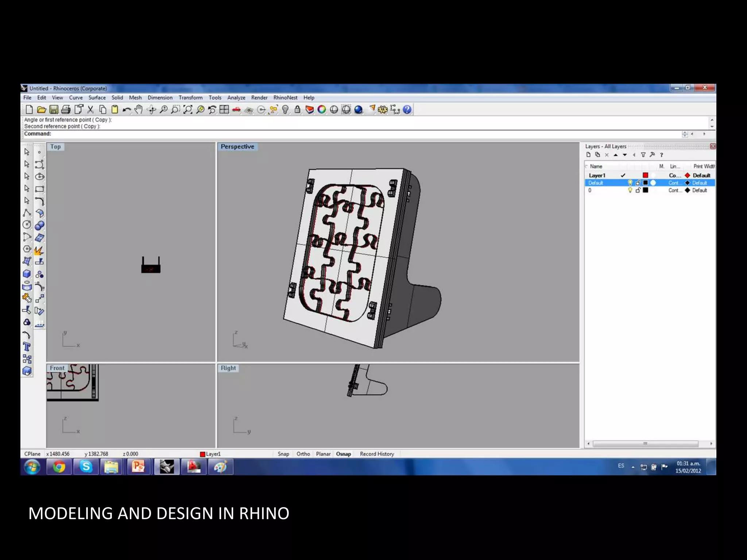The height and width of the screenshot is (560, 747).
Task: Cut selection with the scissors icon
Action: 90,109
